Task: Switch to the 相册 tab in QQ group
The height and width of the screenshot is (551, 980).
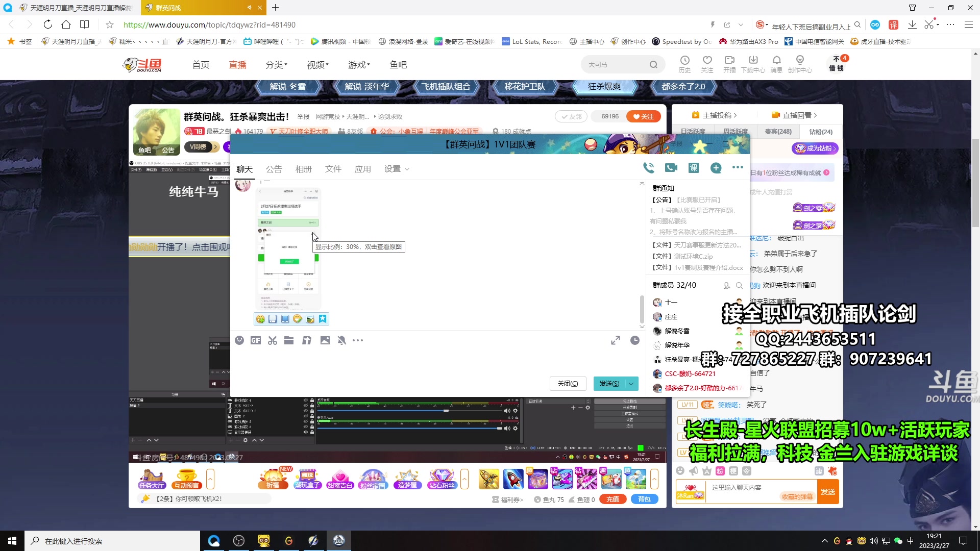Action: point(304,169)
